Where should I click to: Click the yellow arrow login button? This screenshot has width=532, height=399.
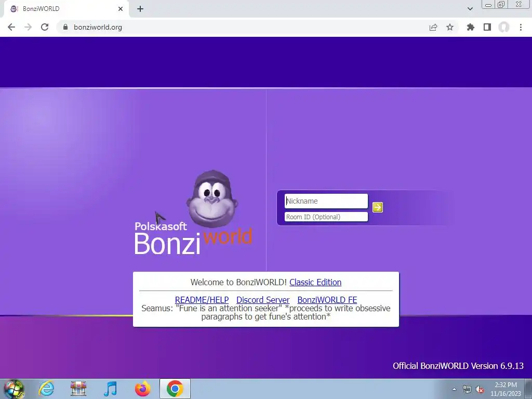coord(377,207)
